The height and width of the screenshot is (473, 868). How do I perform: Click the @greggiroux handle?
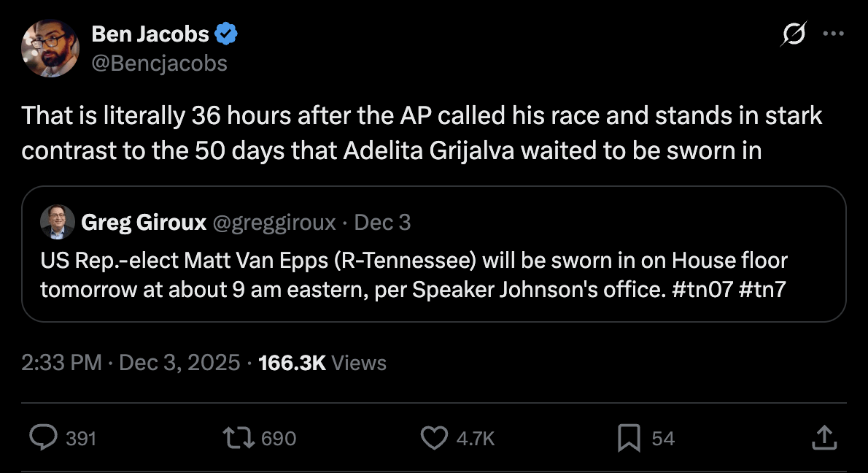click(x=274, y=223)
